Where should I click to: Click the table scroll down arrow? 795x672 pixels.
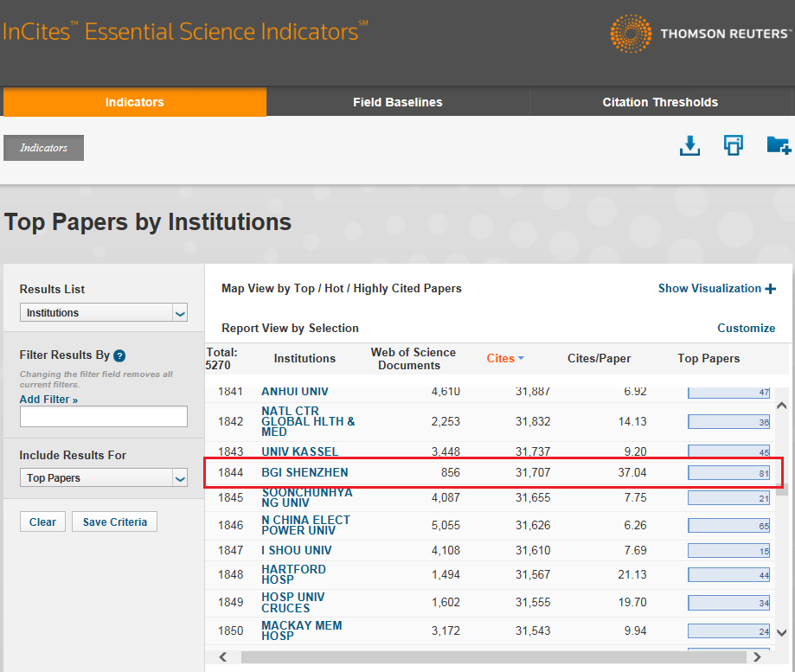pyautogui.click(x=782, y=632)
